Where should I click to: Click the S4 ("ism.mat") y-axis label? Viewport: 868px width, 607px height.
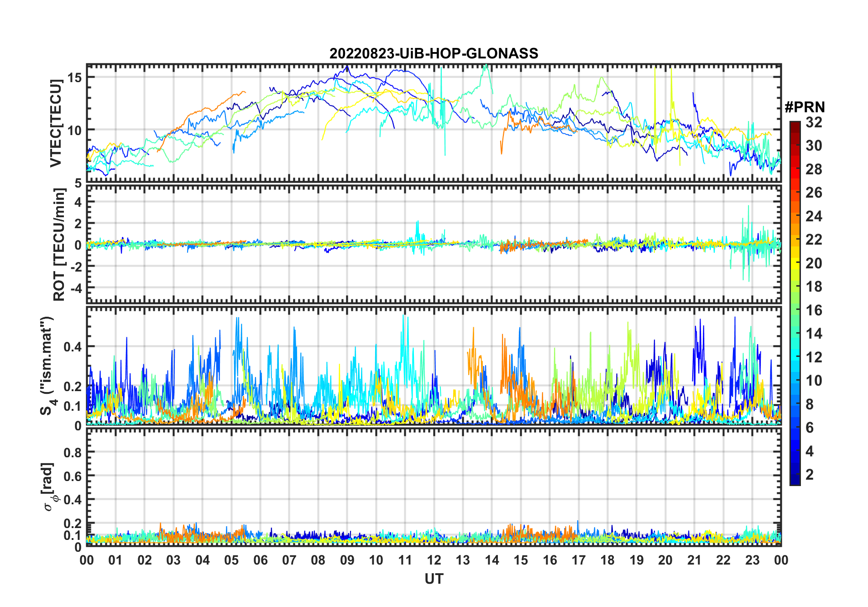[47, 366]
